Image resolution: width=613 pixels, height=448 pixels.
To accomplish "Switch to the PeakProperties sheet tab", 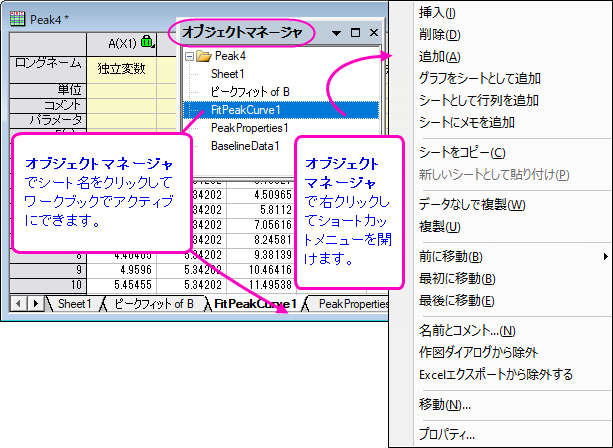I will click(x=353, y=304).
